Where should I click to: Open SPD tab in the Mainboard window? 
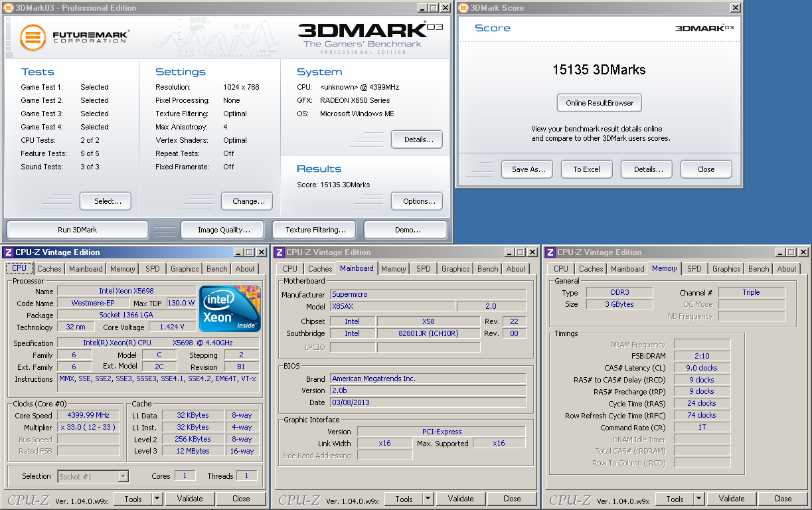coord(424,269)
